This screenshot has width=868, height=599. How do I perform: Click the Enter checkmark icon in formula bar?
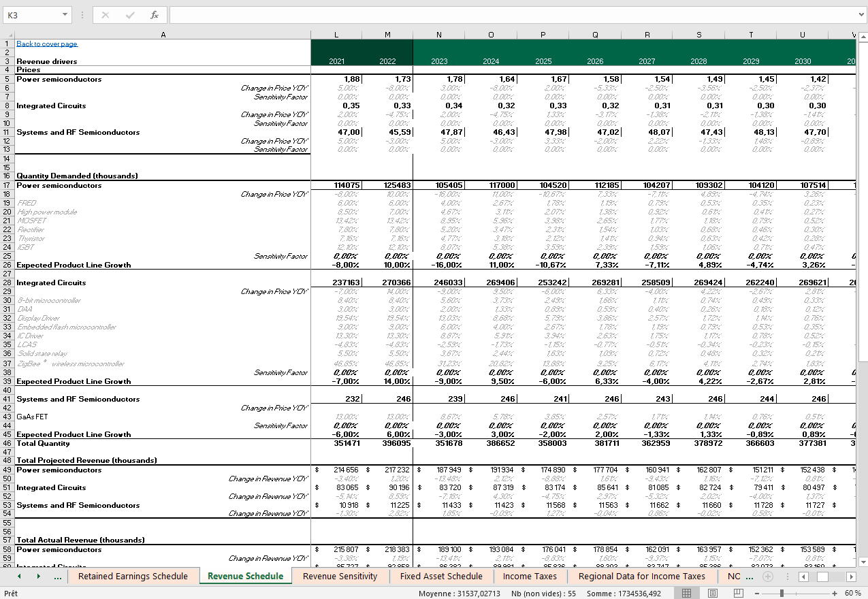tap(130, 15)
